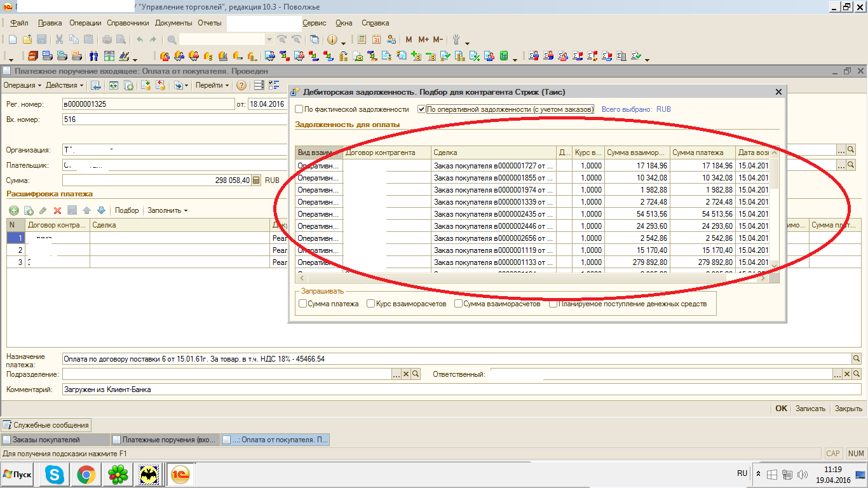
Task: Click the help question mark icon
Action: (241, 85)
